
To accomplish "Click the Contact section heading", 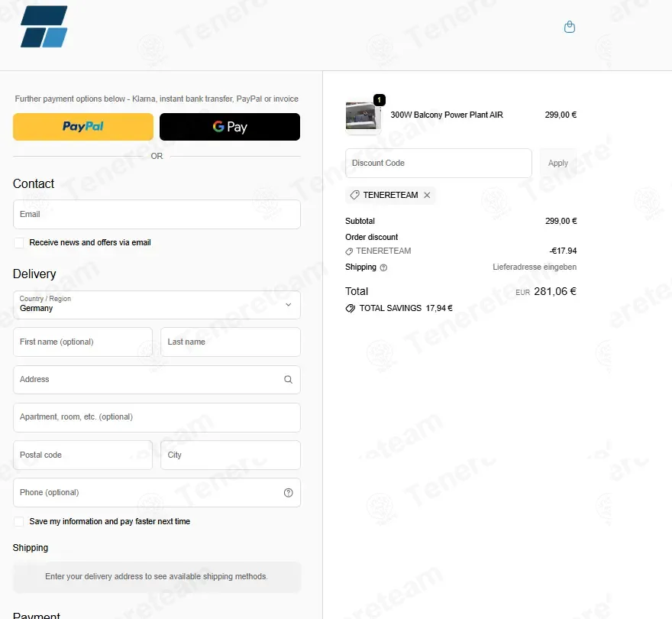I will point(34,183).
